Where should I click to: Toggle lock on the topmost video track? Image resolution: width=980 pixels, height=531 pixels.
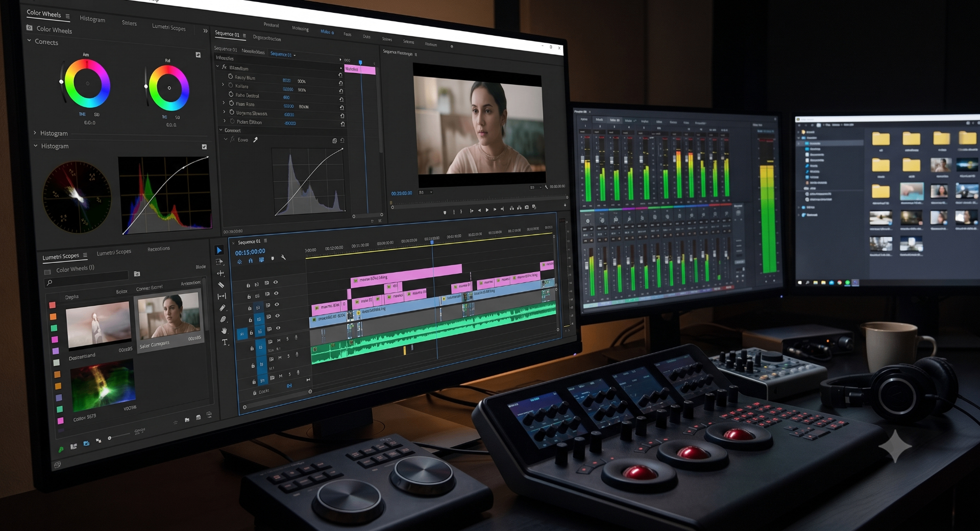(x=248, y=285)
